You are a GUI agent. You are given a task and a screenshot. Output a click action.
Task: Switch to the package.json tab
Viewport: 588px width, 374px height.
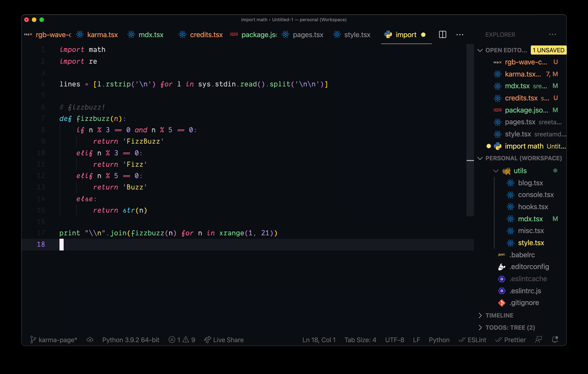pyautogui.click(x=253, y=35)
